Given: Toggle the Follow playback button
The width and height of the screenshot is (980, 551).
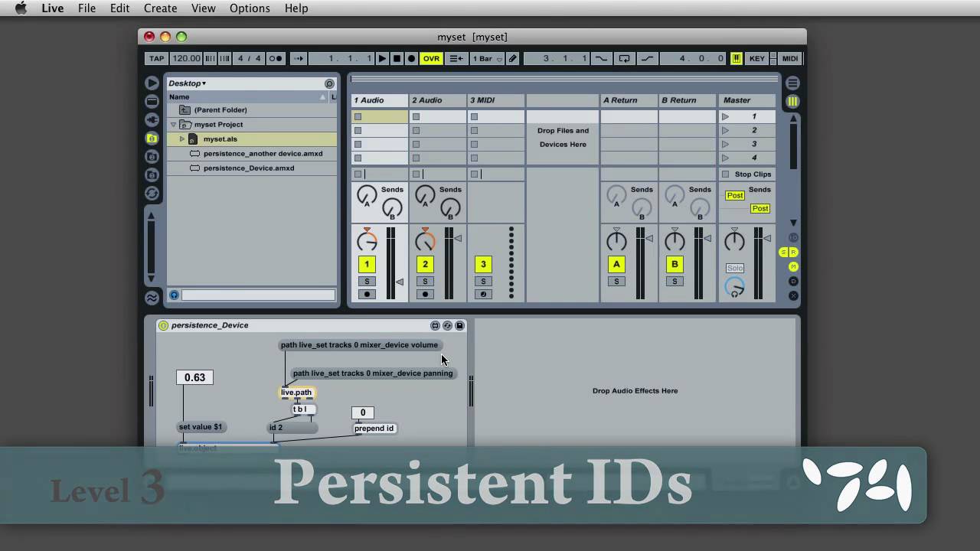Looking at the screenshot, I should [299, 59].
